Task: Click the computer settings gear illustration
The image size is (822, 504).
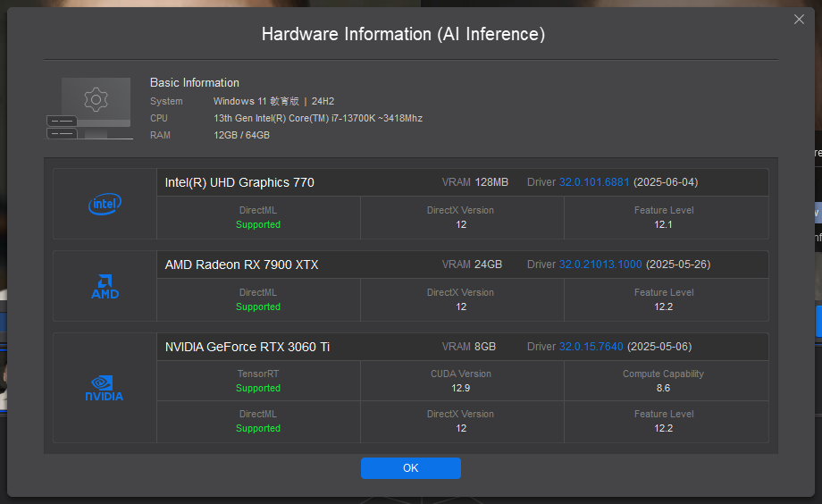Action: tap(89, 108)
